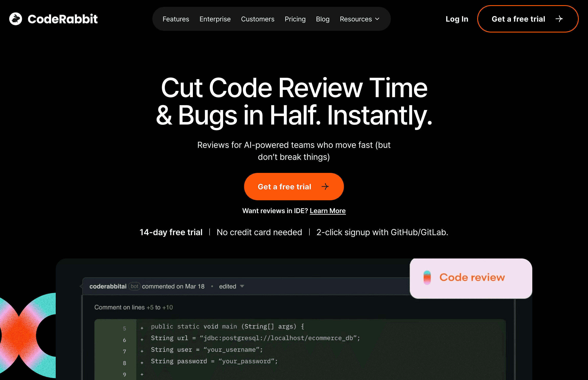Open the Blog nav link
Viewport: 588px width, 380px height.
click(x=322, y=19)
